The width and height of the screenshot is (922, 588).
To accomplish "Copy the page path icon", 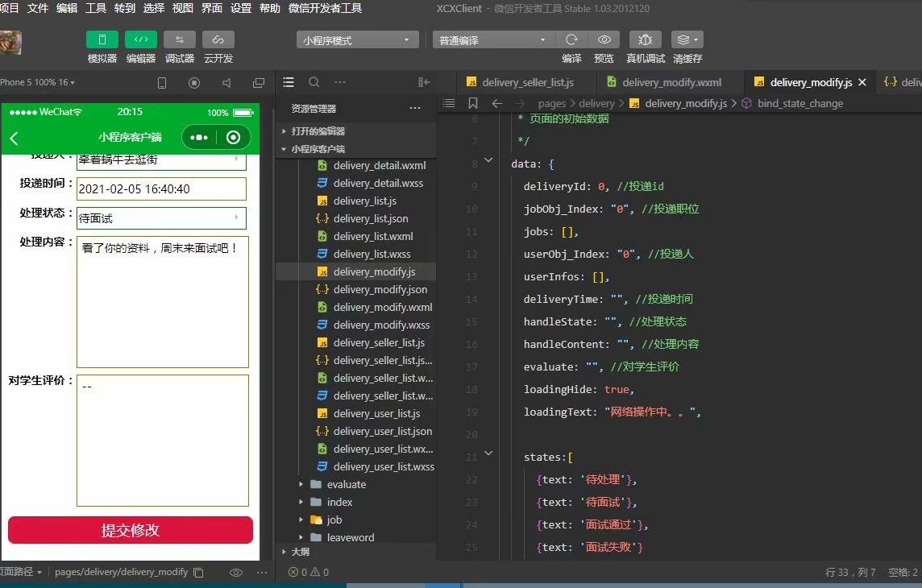I will tap(199, 572).
